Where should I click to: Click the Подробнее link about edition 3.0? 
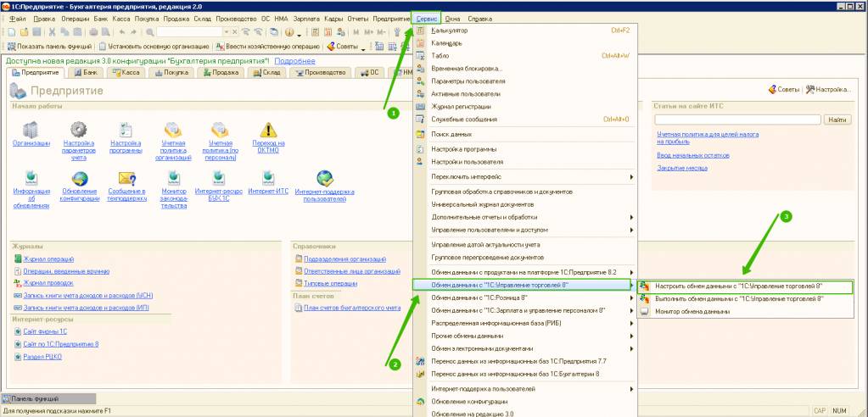point(294,61)
